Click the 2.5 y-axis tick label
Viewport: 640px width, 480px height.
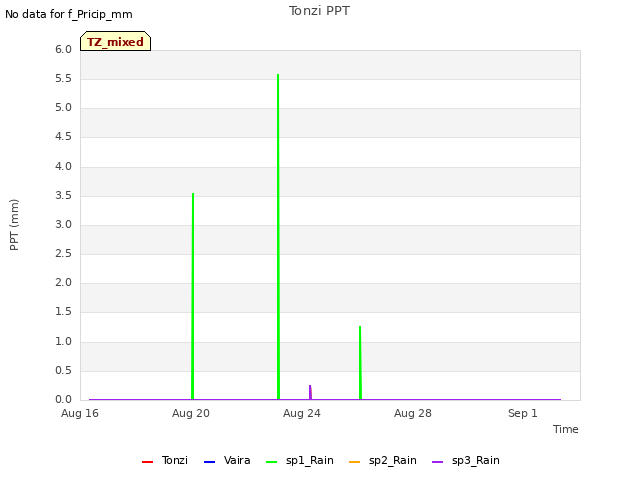click(x=63, y=253)
